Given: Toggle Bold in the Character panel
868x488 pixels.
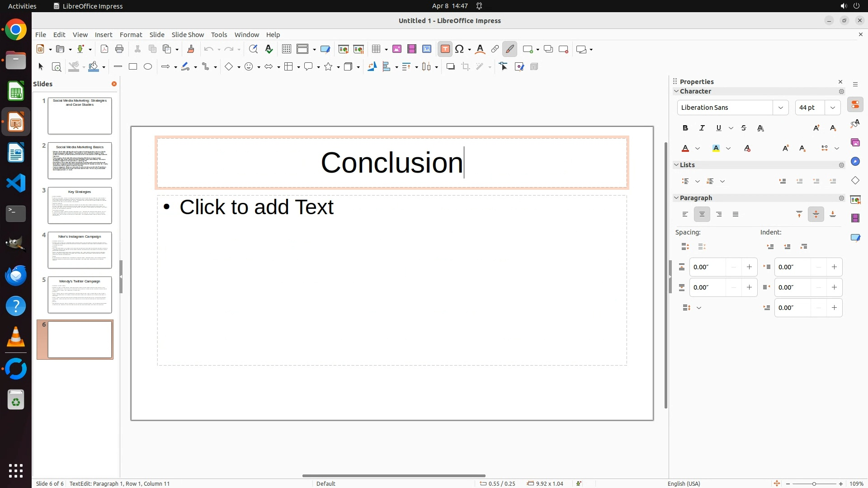Looking at the screenshot, I should [685, 128].
